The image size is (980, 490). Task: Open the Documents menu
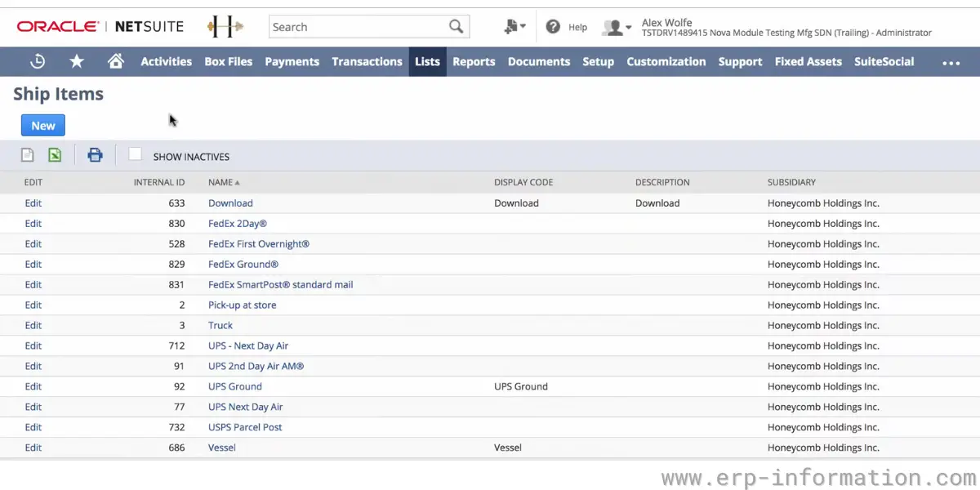[x=539, y=61]
